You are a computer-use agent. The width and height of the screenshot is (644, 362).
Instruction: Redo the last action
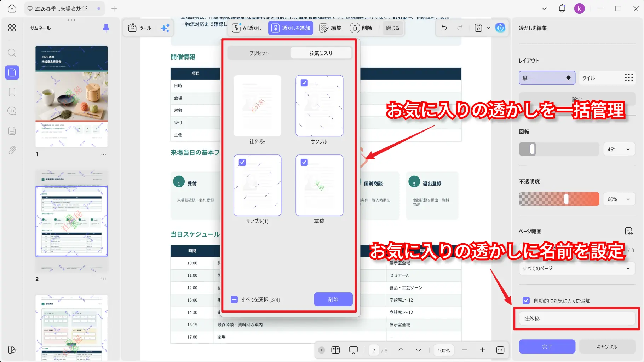[x=460, y=28]
